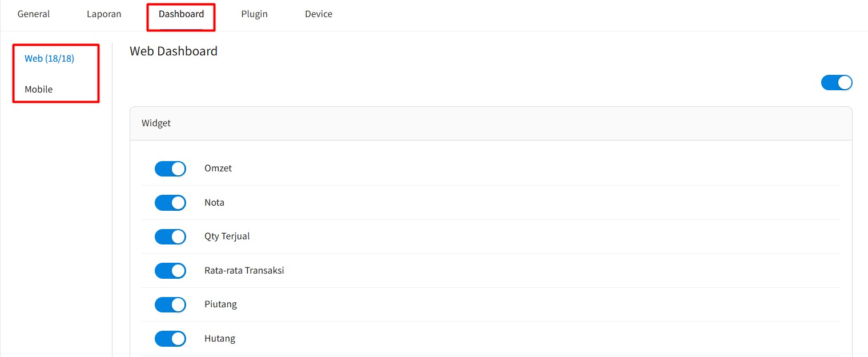Click the Rata-rata Transaksi label
Image resolution: width=868 pixels, height=357 pixels.
pyautogui.click(x=244, y=271)
